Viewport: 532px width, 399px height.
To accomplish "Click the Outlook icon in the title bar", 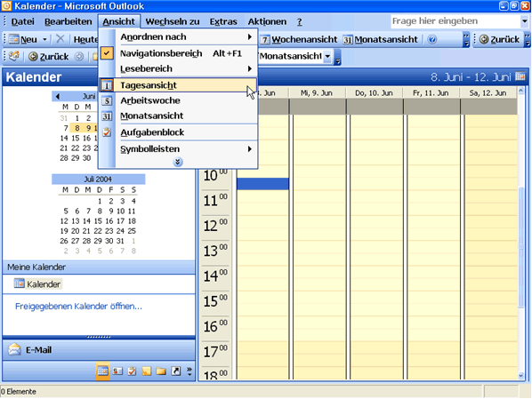I will click(6, 5).
